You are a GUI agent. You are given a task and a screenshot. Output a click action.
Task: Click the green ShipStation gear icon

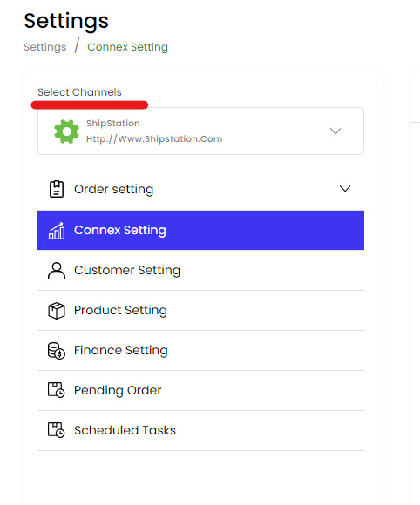[x=66, y=131]
